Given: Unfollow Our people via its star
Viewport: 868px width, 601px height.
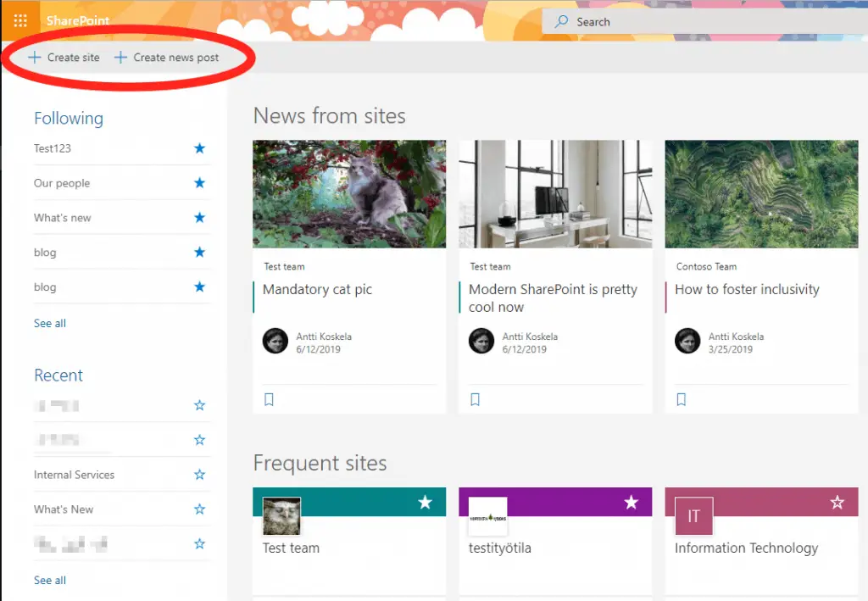Looking at the screenshot, I should pos(200,183).
